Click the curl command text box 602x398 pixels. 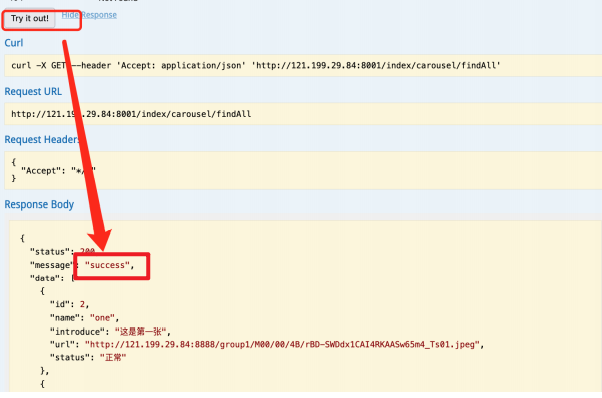[303, 66]
